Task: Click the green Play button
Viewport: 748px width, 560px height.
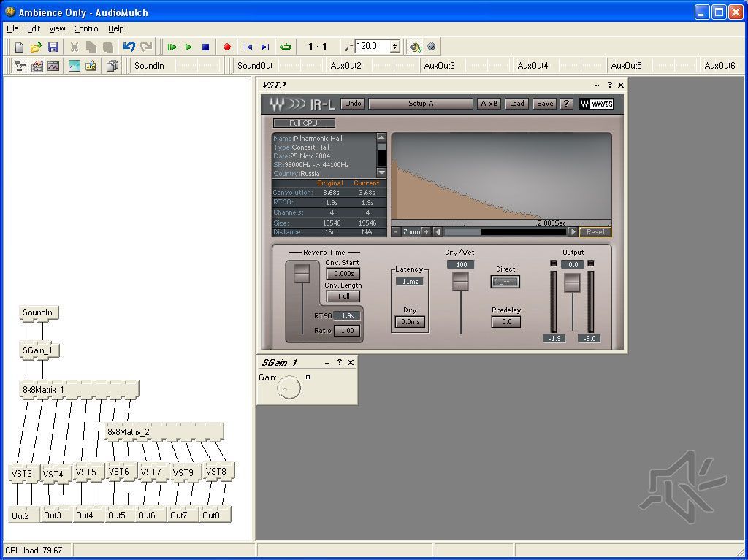Action: (x=189, y=47)
